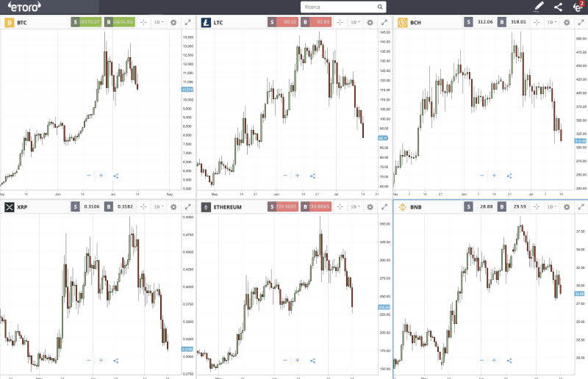Click the BTC sell price button
The height and width of the screenshot is (379, 588).
point(86,22)
